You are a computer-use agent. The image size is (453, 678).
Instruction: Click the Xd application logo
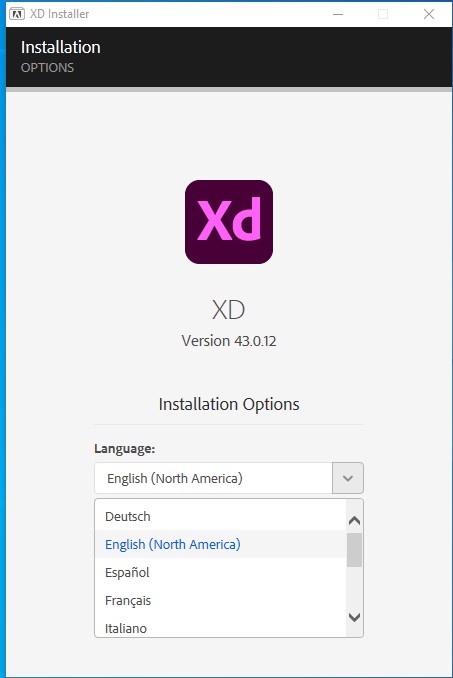point(229,222)
